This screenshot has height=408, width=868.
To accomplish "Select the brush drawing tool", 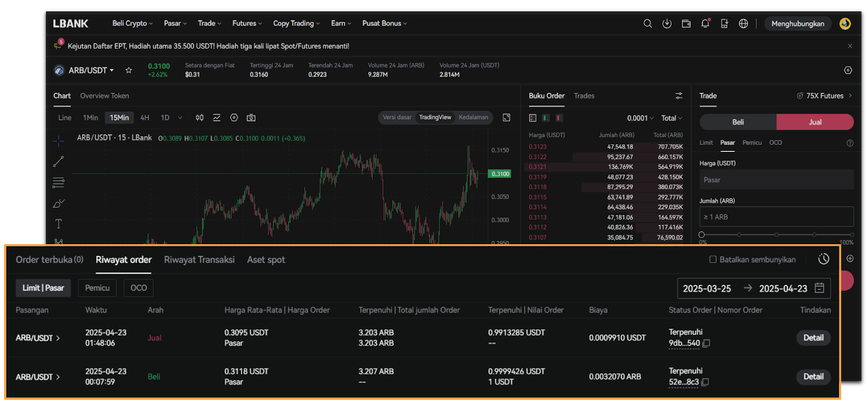I will (x=59, y=203).
